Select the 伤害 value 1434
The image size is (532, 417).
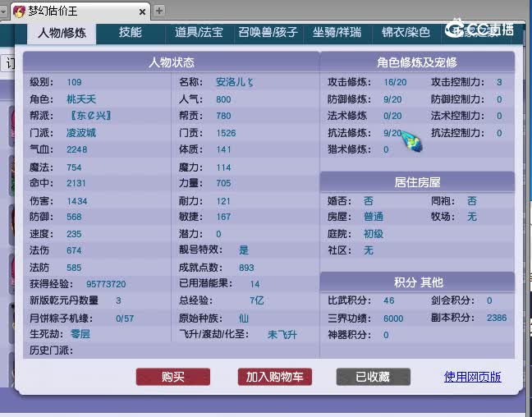(x=77, y=201)
